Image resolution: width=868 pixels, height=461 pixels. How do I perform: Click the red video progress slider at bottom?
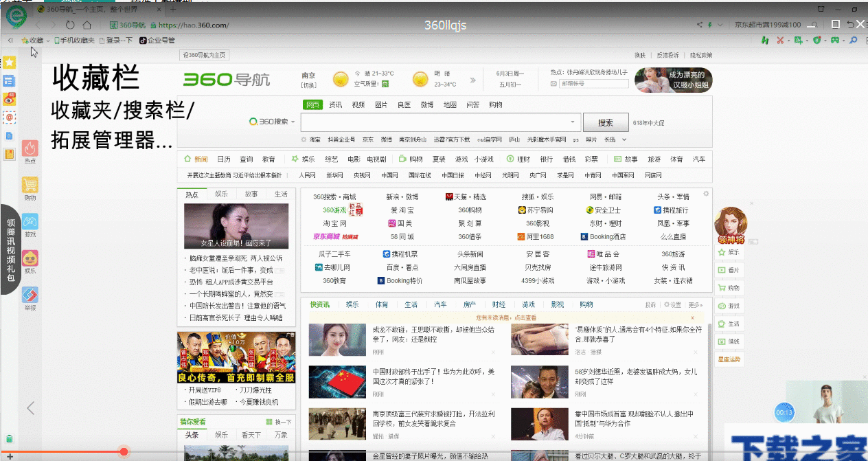pyautogui.click(x=124, y=451)
